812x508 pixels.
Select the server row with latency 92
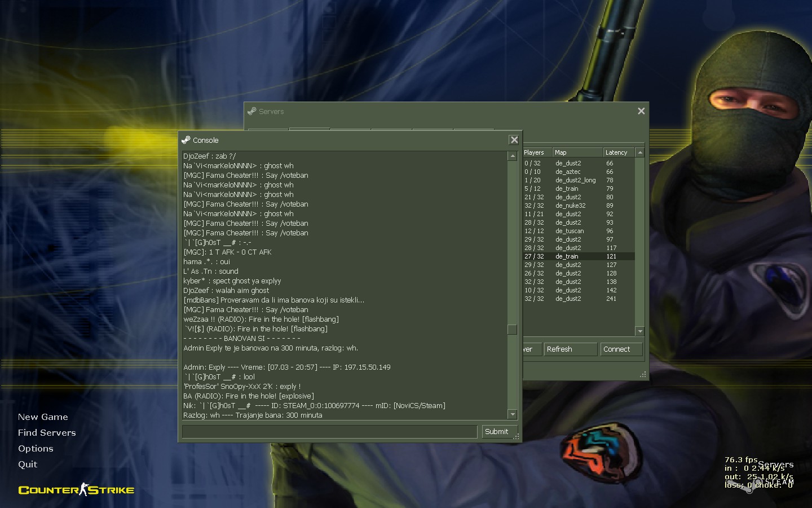point(579,214)
